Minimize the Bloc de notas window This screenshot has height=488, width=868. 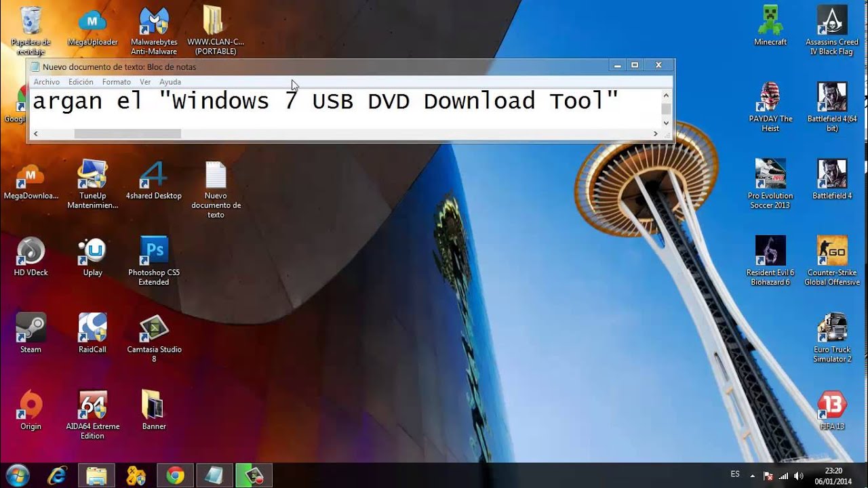tap(617, 66)
